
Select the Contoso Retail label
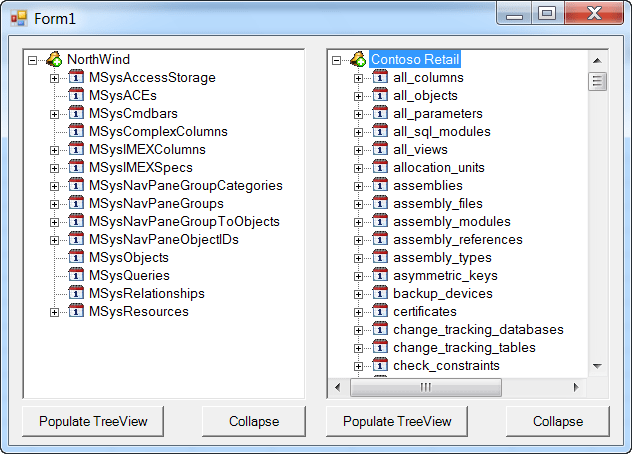[x=415, y=59]
